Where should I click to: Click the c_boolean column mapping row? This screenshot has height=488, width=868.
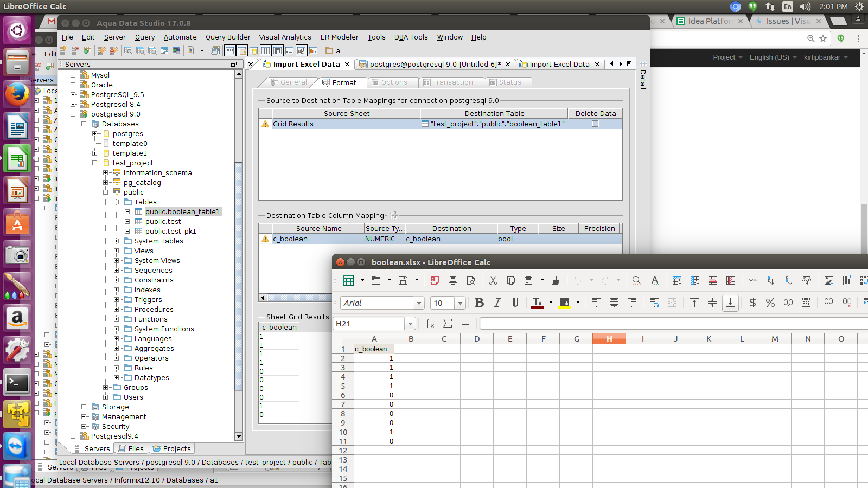click(x=440, y=239)
